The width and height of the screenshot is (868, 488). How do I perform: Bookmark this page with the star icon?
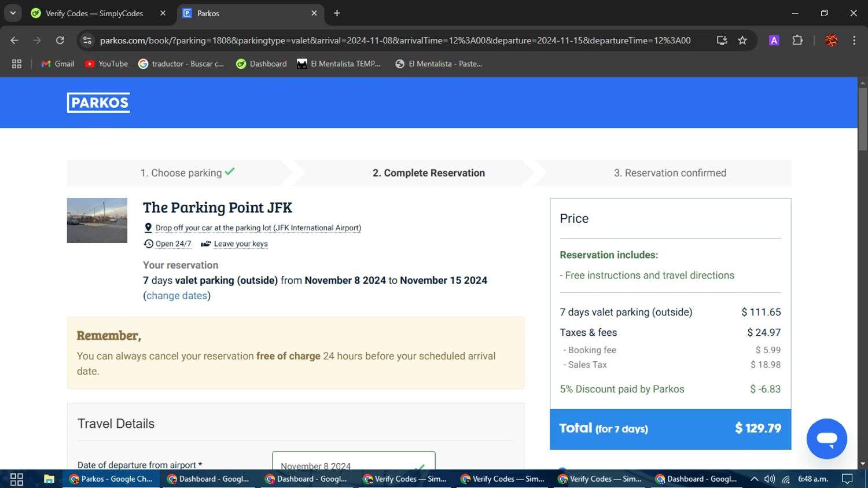(742, 41)
